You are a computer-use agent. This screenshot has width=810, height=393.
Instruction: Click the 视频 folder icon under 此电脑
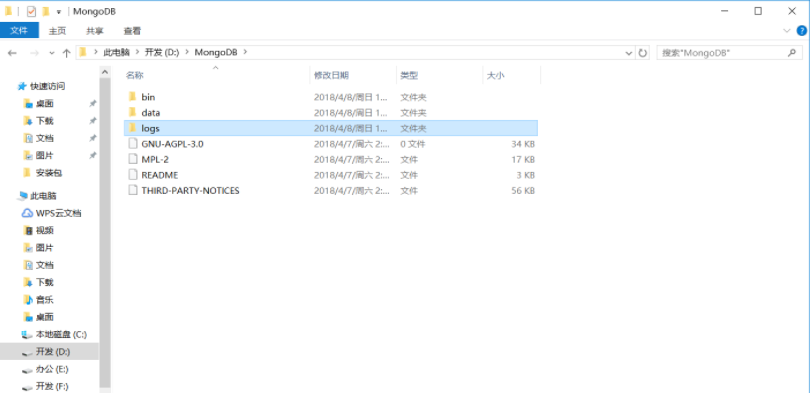click(28, 230)
